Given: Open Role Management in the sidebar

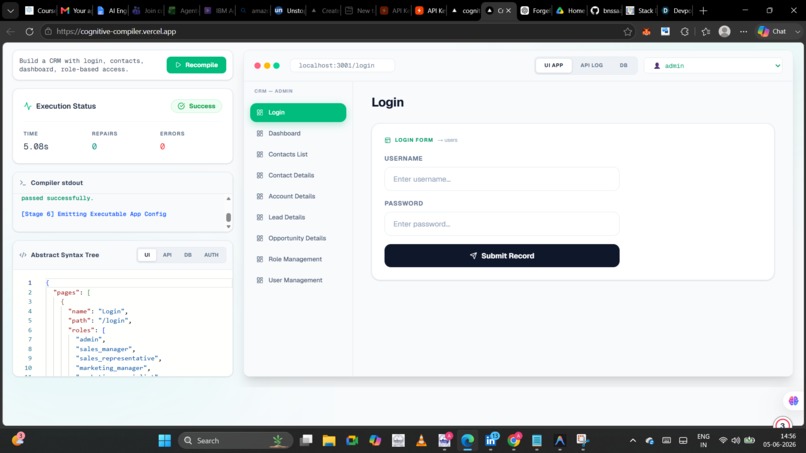Looking at the screenshot, I should pyautogui.click(x=298, y=259).
